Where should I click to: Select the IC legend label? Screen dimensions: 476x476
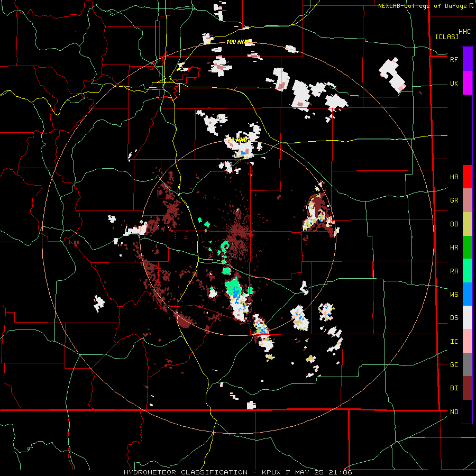(x=454, y=341)
